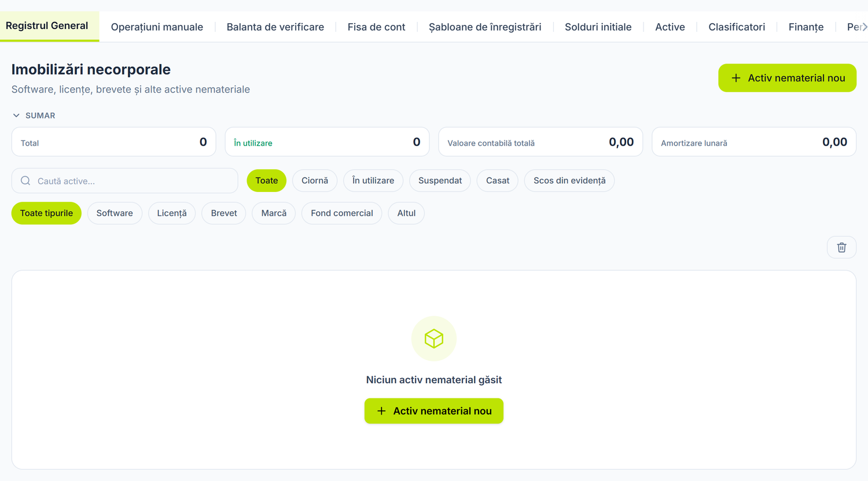Image resolution: width=868 pixels, height=481 pixels.
Task: Select the Toate tipurile type filter
Action: tap(46, 213)
